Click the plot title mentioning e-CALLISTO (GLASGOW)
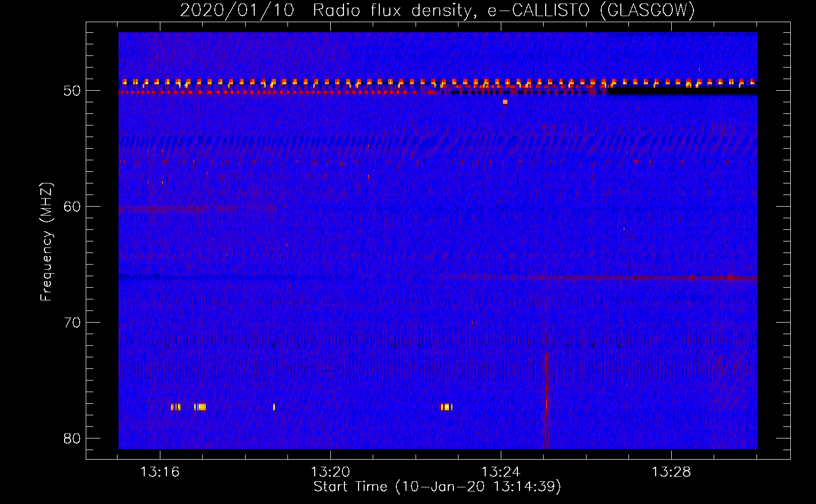 tap(437, 10)
